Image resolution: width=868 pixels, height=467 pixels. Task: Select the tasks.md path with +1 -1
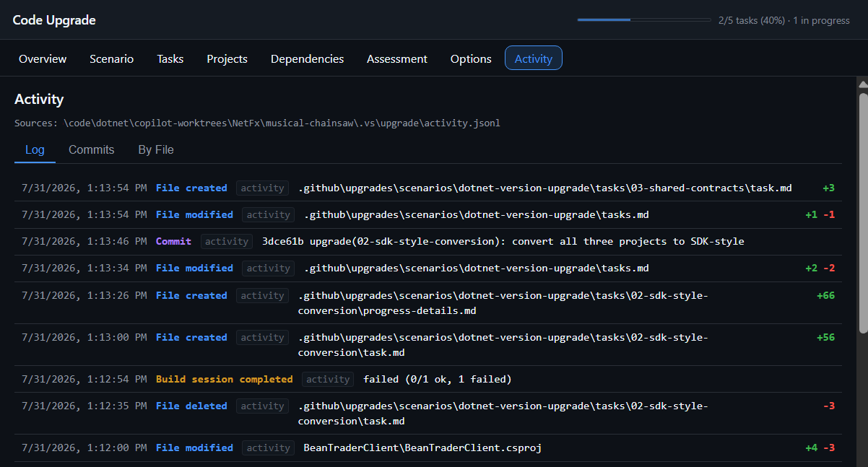tap(477, 214)
